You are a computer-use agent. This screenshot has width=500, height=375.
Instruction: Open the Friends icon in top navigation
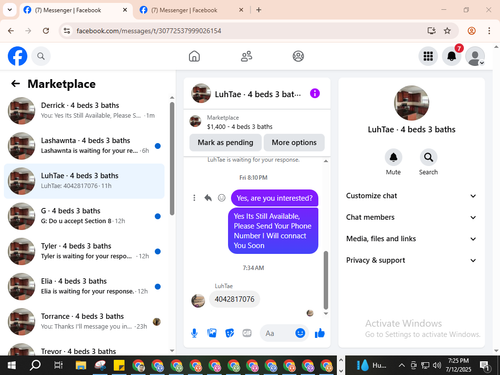(x=246, y=56)
